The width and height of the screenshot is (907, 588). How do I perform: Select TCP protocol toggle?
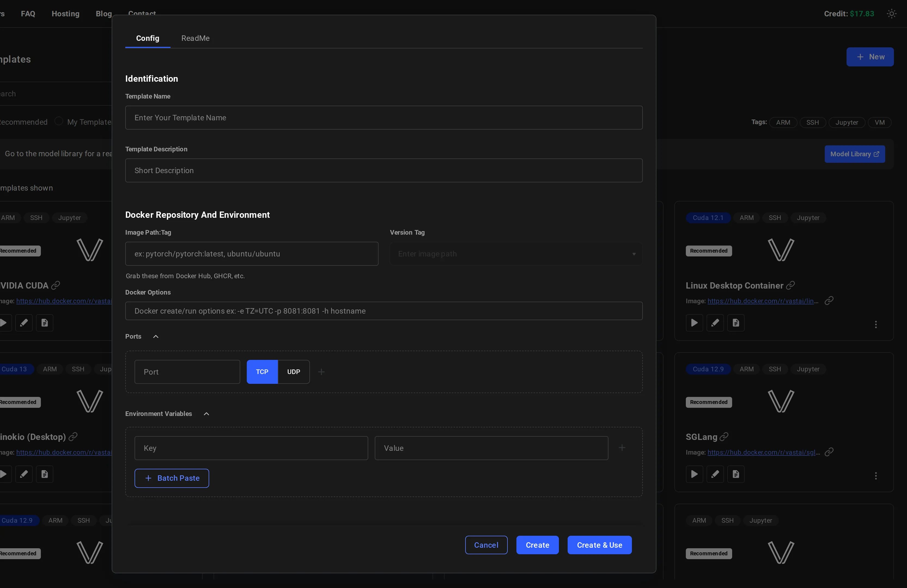(x=262, y=372)
